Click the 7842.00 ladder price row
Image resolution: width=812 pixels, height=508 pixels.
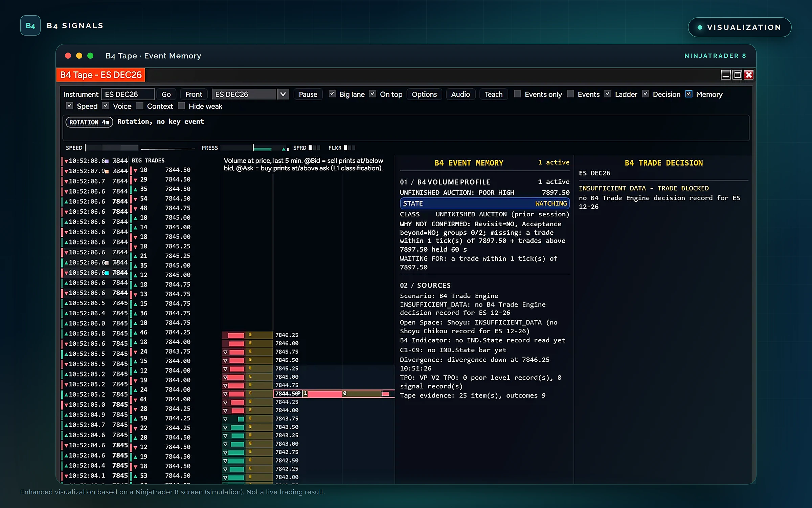(x=287, y=477)
